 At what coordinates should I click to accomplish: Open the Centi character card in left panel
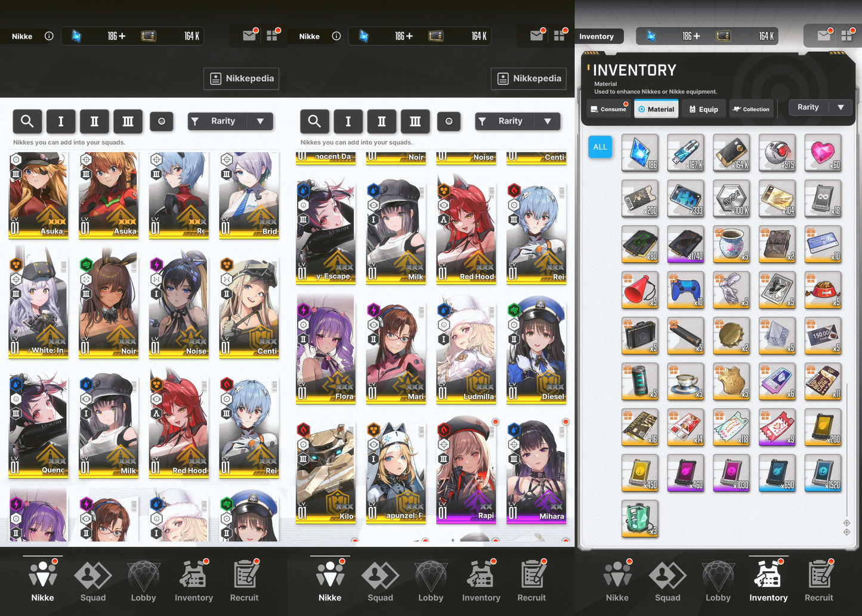tap(249, 307)
